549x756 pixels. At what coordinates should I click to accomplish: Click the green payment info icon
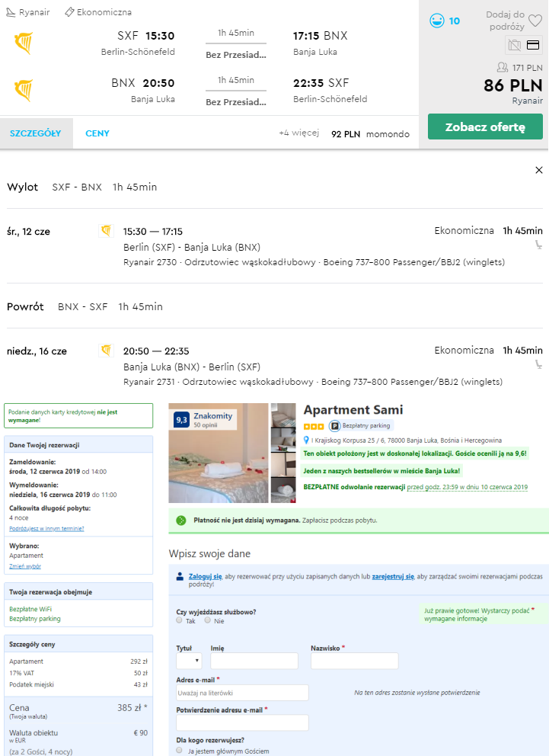coord(181,521)
